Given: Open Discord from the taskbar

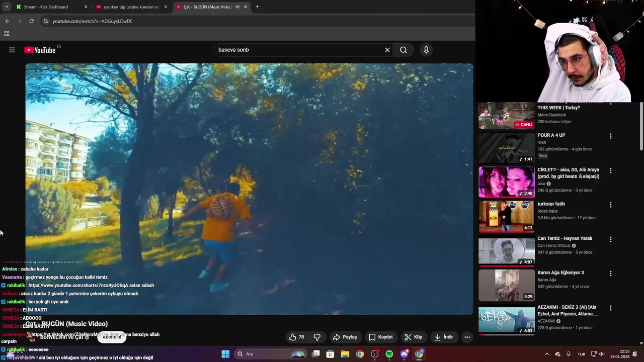Looking at the screenshot, I should point(404,354).
